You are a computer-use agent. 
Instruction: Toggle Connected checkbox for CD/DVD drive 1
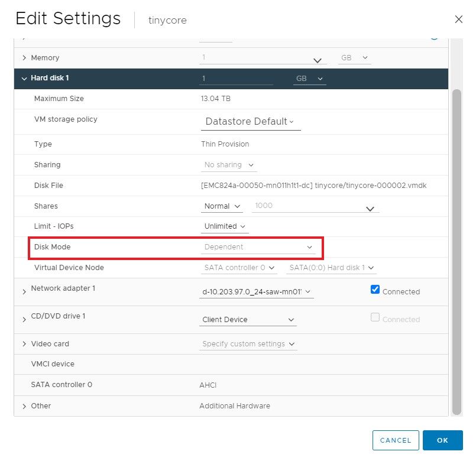pos(374,317)
